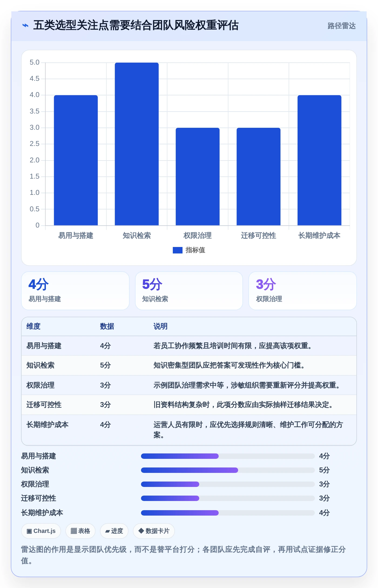Click the 易用与搭建 progress bar
Image resolution: width=378 pixels, height=588 pixels.
pyautogui.click(x=228, y=456)
